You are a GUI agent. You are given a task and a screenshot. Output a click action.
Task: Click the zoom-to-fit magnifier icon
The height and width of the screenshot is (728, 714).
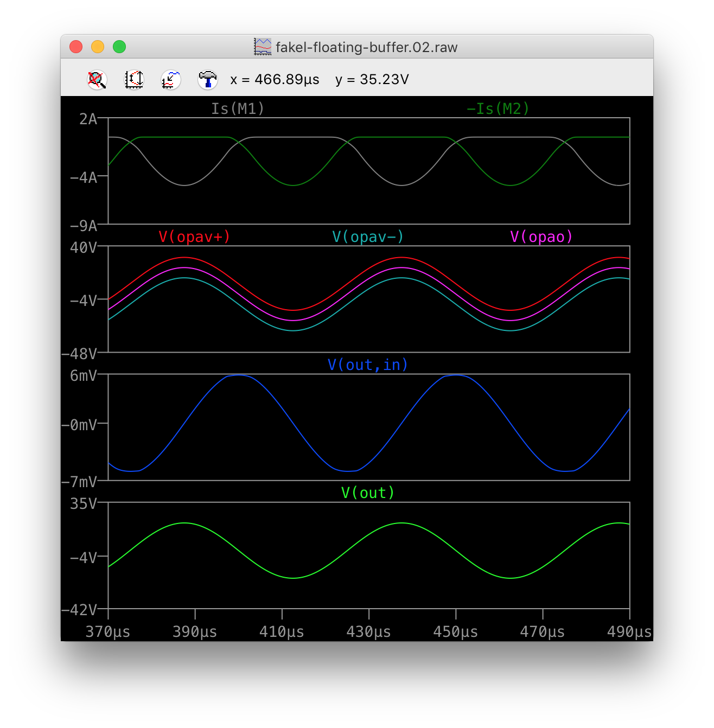pyautogui.click(x=97, y=80)
